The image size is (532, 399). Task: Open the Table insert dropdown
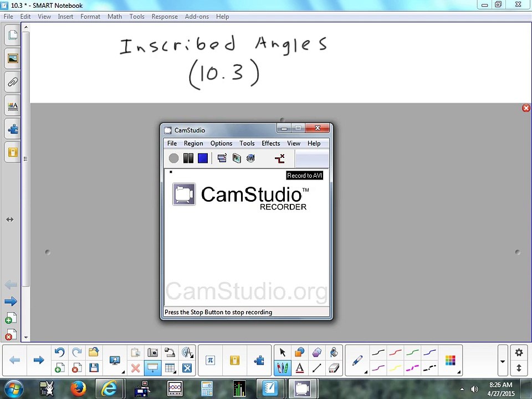pos(170,368)
